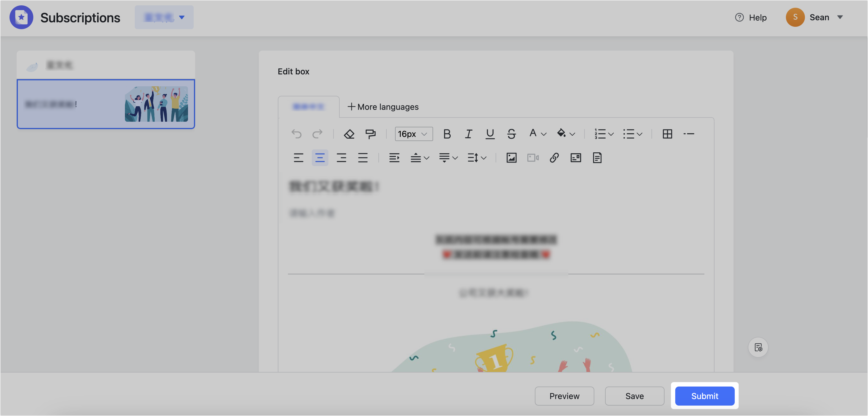The height and width of the screenshot is (416, 868).
Task: Apply strikethrough formatting
Action: (511, 134)
